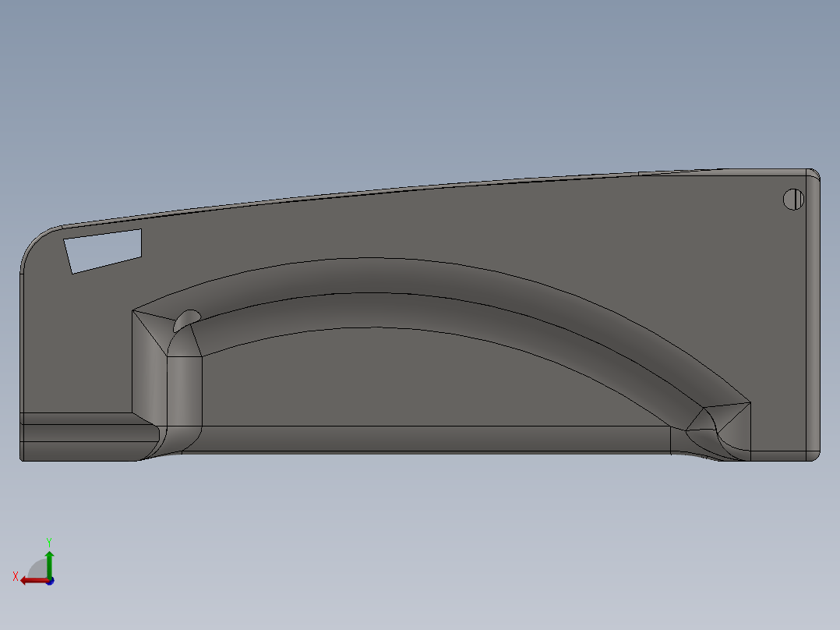The image size is (840, 630).
Task: Click the red X axis arrow of the triad
Action: pyautogui.click(x=34, y=581)
